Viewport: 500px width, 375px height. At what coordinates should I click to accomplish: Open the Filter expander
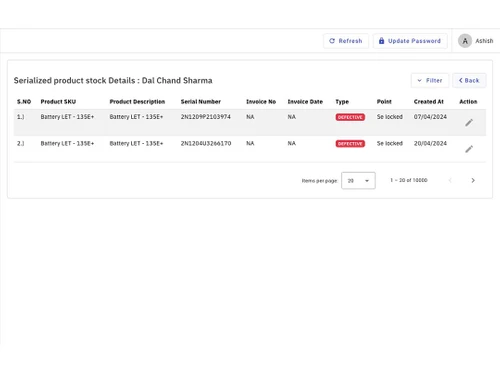click(x=430, y=80)
